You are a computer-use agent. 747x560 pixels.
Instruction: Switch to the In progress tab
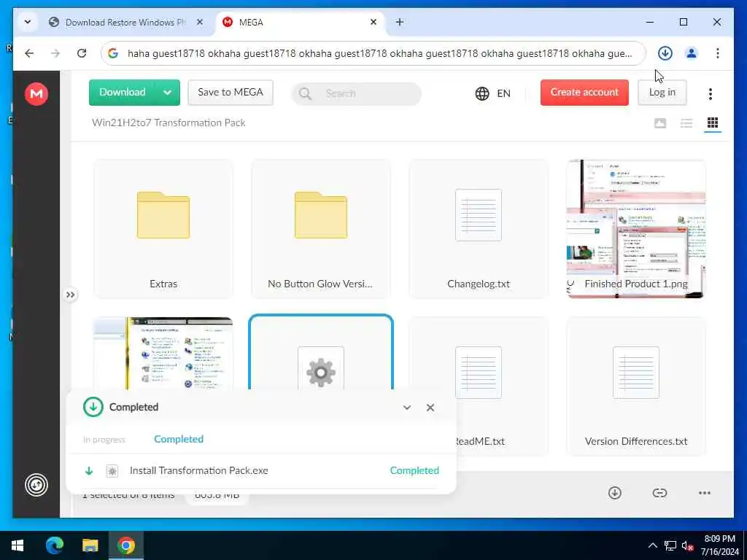point(104,440)
